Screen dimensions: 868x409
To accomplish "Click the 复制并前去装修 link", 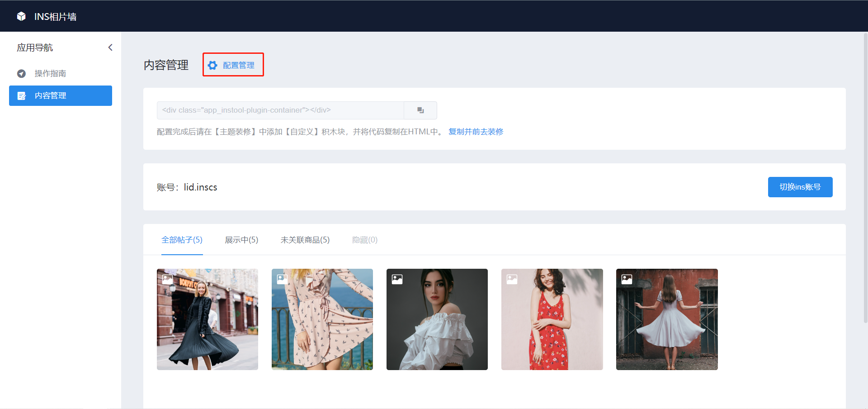I will pyautogui.click(x=476, y=132).
